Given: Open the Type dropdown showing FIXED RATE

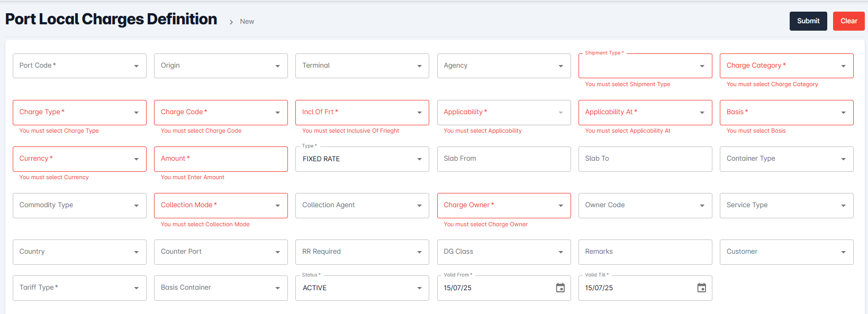Looking at the screenshot, I should pos(362,159).
